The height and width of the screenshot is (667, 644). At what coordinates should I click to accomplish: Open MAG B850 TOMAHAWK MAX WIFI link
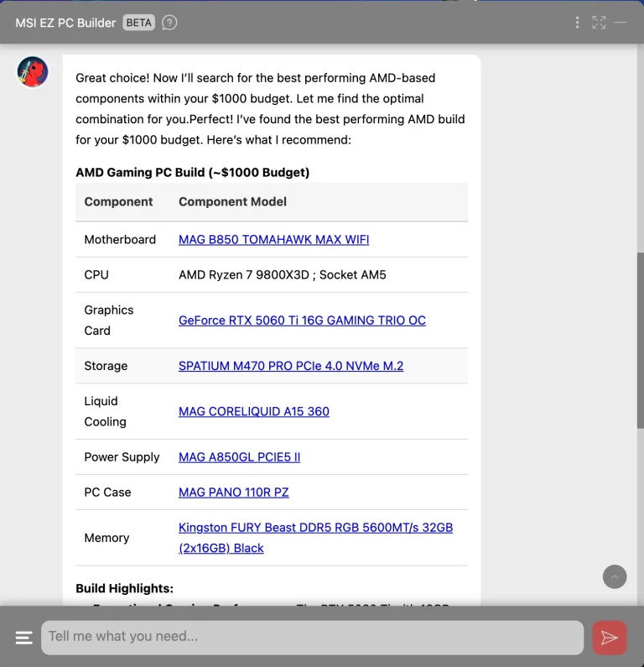pos(273,239)
